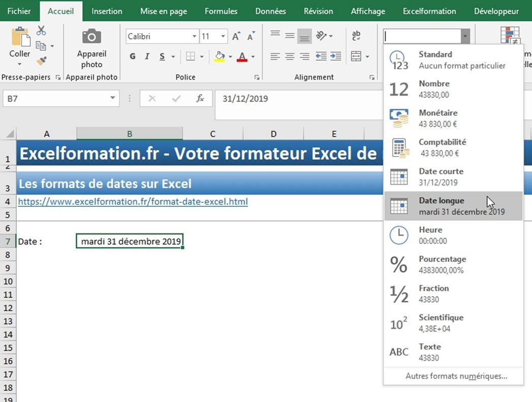Click the wrap text icon
This screenshot has height=402, width=532.
pyautogui.click(x=356, y=35)
